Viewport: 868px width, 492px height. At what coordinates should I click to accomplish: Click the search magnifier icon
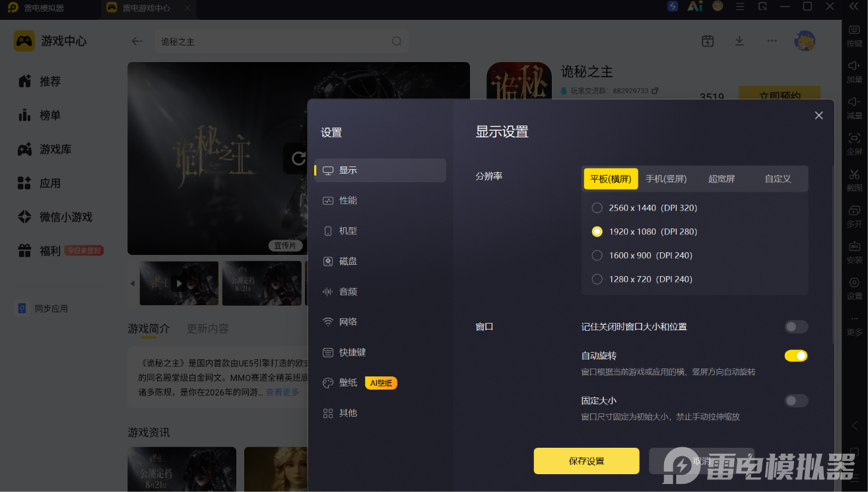[397, 41]
